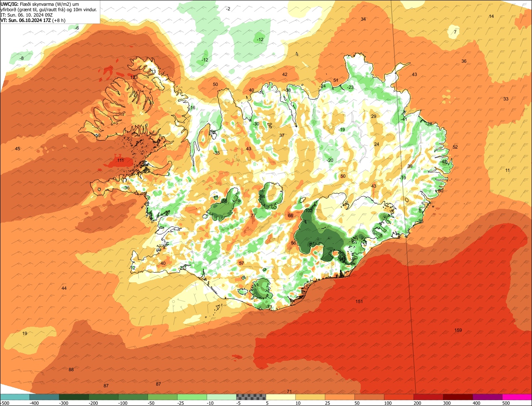The image size is (532, 406).
Task: Click the value '88' in the ocean
Action: click(71, 369)
